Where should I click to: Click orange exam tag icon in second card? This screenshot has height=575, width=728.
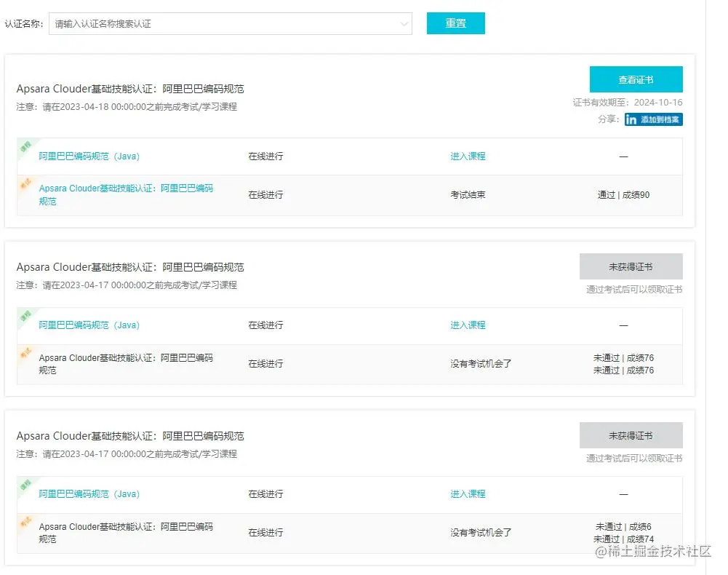click(25, 353)
